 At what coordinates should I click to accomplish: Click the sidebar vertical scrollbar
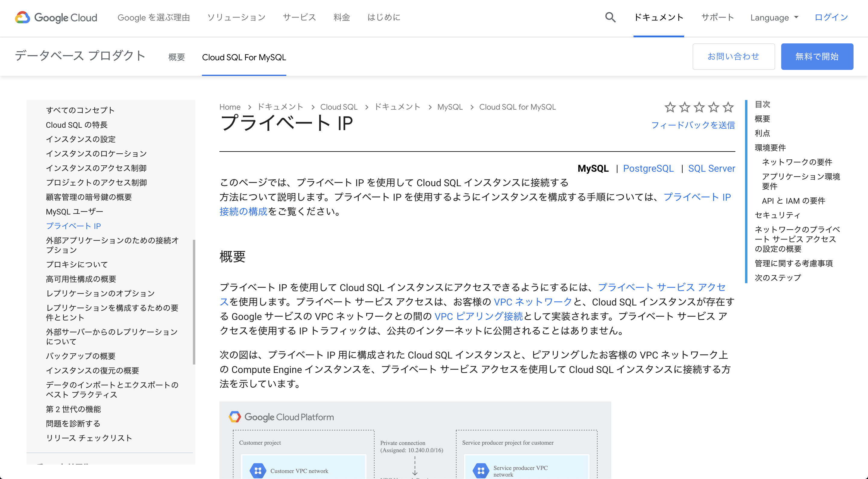pyautogui.click(x=194, y=302)
